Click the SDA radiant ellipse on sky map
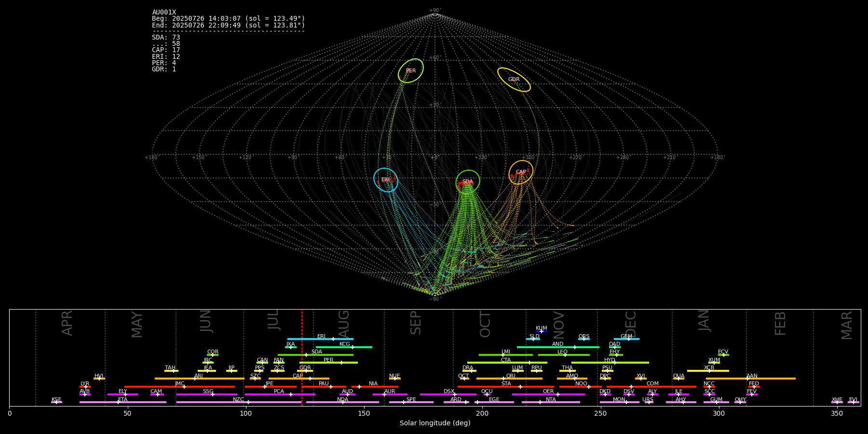This screenshot has height=434, width=868. (468, 182)
